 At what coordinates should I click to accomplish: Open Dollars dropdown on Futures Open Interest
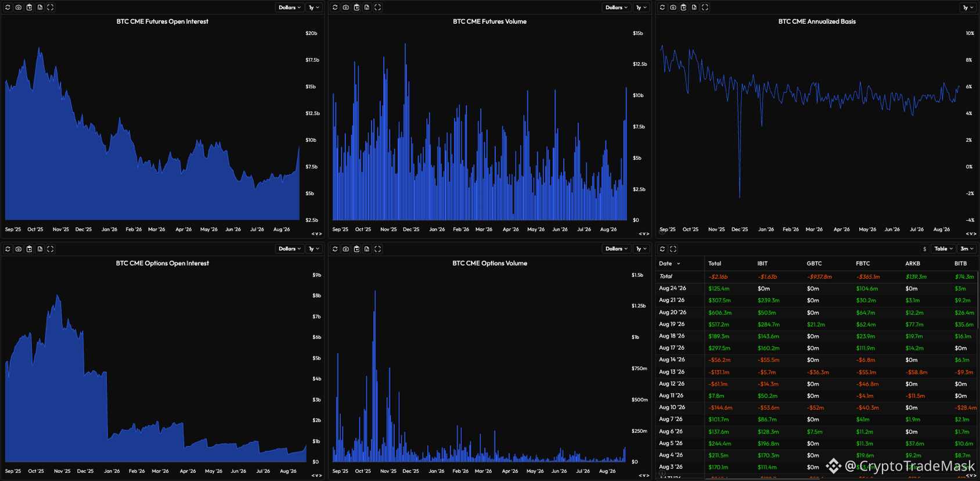(289, 8)
